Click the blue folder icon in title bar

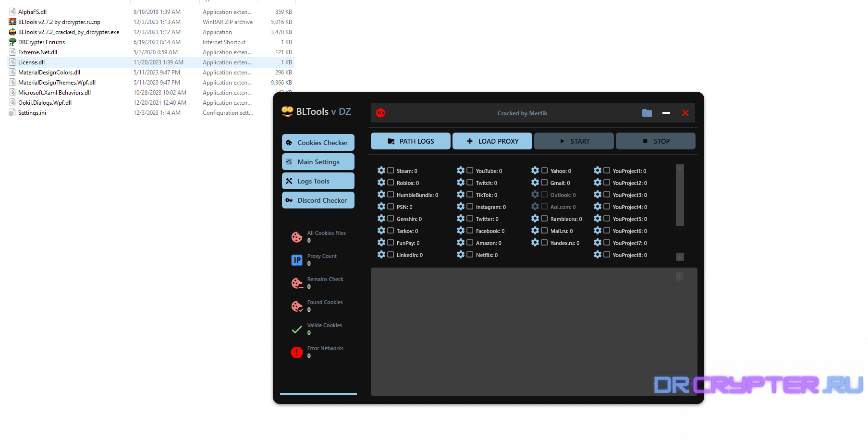pyautogui.click(x=647, y=113)
